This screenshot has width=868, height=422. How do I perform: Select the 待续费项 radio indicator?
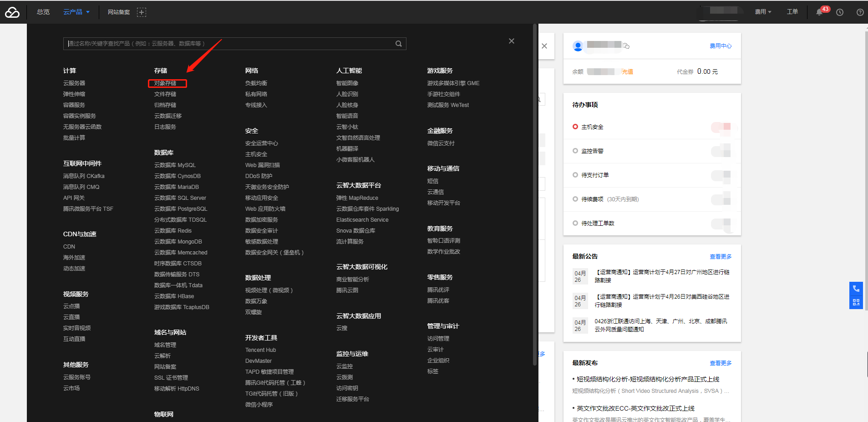coord(575,199)
